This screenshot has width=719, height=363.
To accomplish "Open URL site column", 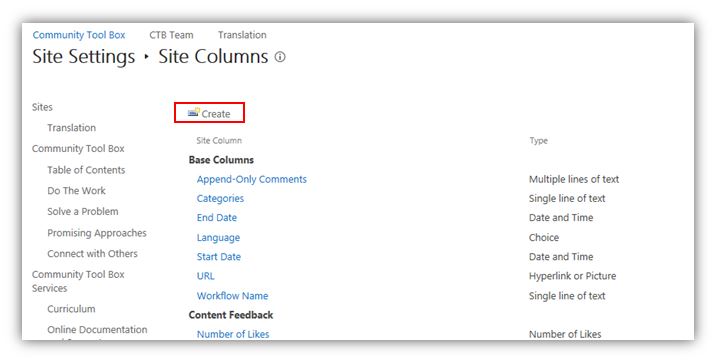I will [x=205, y=276].
